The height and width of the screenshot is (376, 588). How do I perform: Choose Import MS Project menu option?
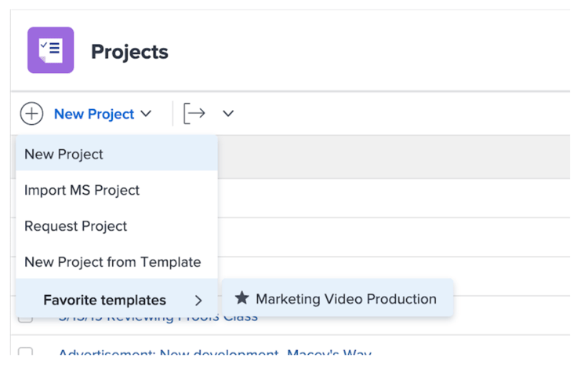coord(82,190)
